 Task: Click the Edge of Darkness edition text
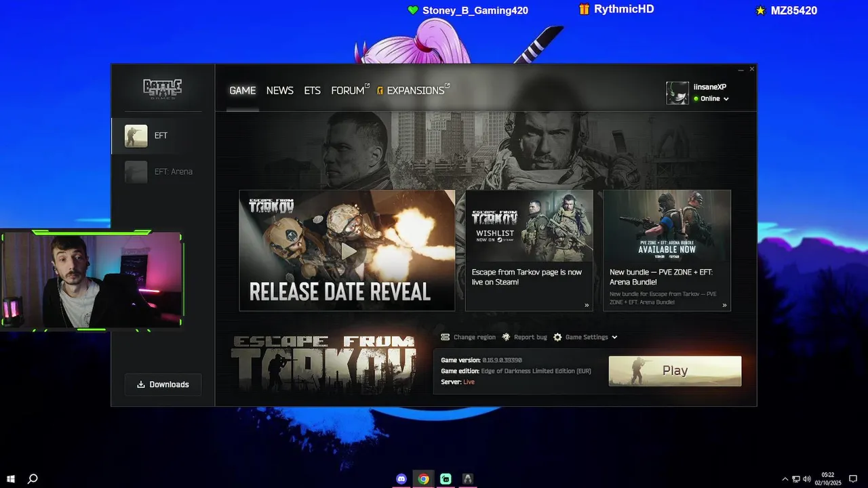tap(536, 371)
